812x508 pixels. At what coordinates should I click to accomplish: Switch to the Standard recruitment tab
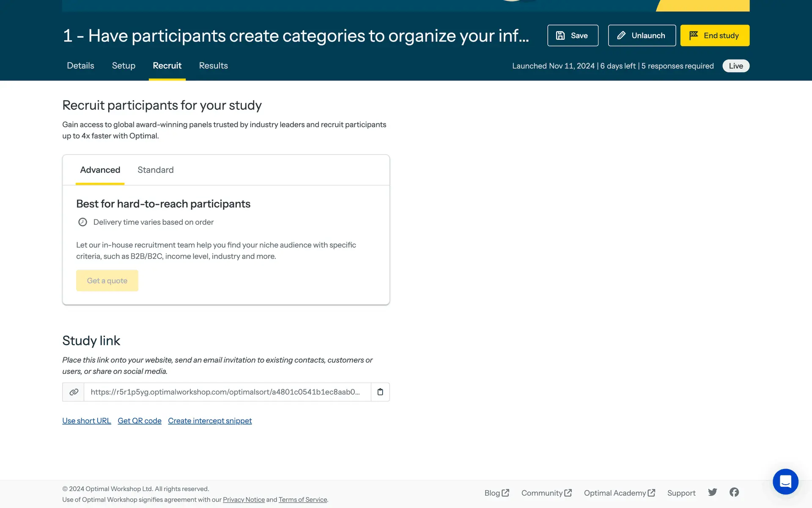tap(156, 170)
